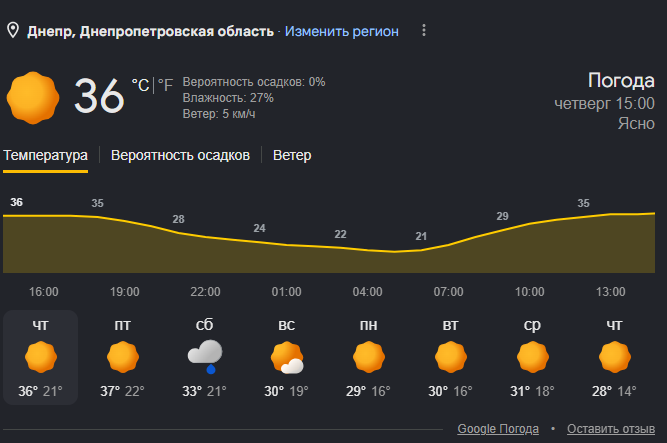Click the Изменить регион link
Viewport: 667px width, 443px height.
pyautogui.click(x=342, y=31)
